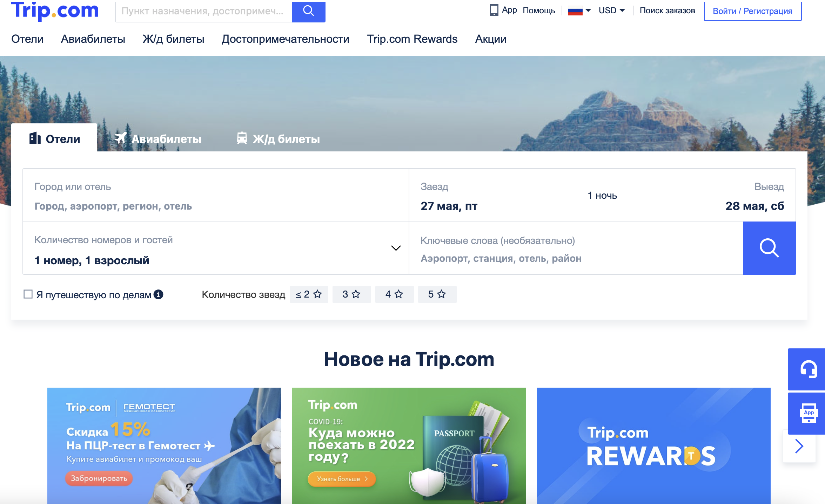The width and height of the screenshot is (825, 504).
Task: Expand rooms and guests selector chevron
Action: click(x=396, y=248)
